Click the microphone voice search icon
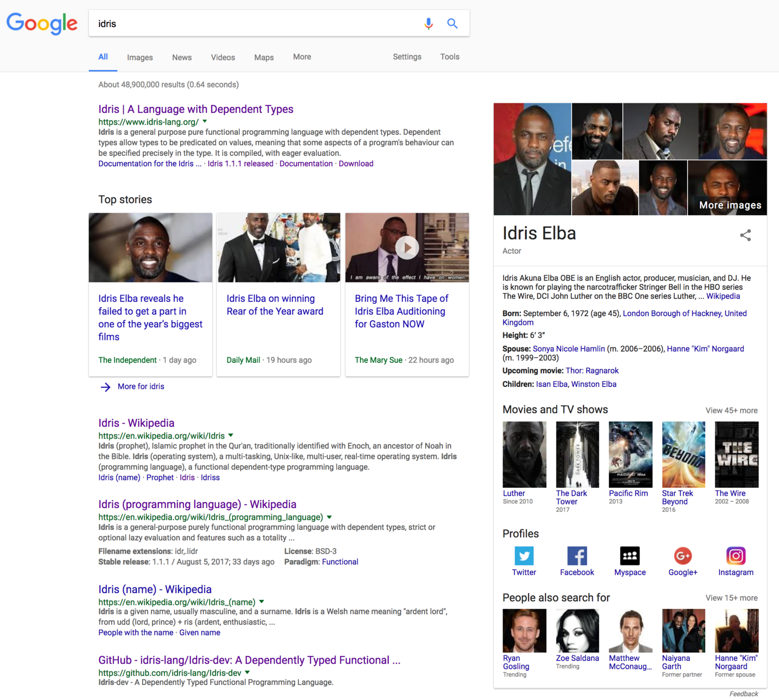Image resolution: width=779 pixels, height=700 pixels. point(428,23)
